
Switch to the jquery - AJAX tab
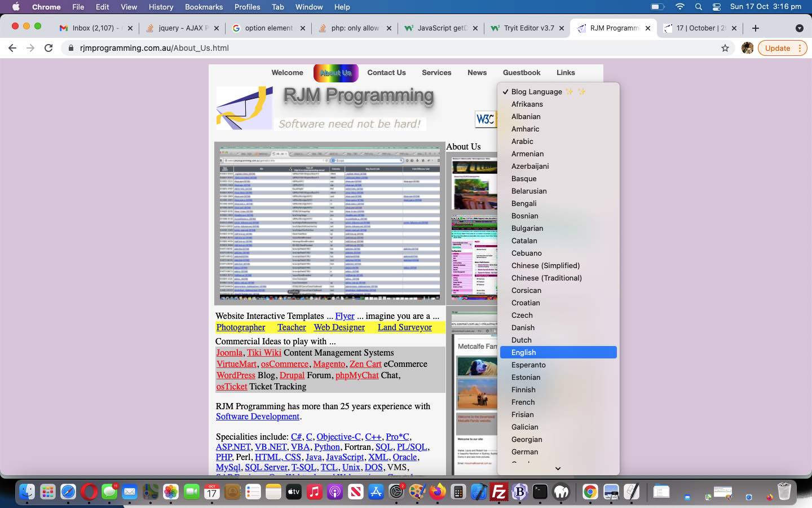point(182,28)
